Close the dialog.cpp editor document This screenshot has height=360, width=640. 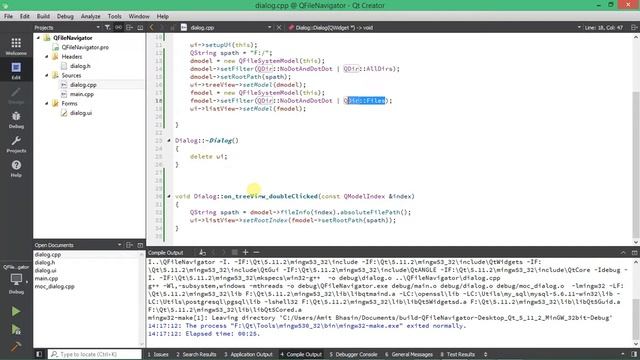pyautogui.click(x=279, y=27)
